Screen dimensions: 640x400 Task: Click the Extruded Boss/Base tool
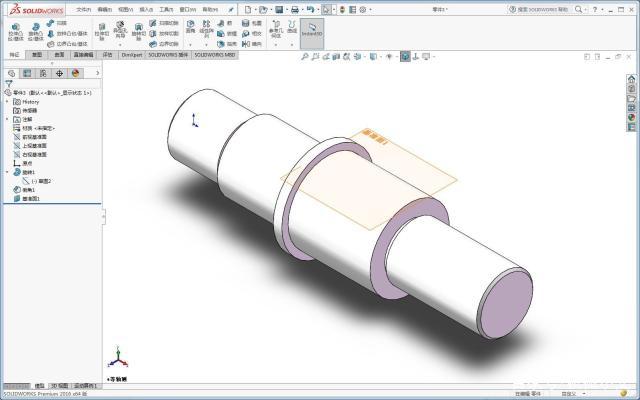(x=16, y=32)
